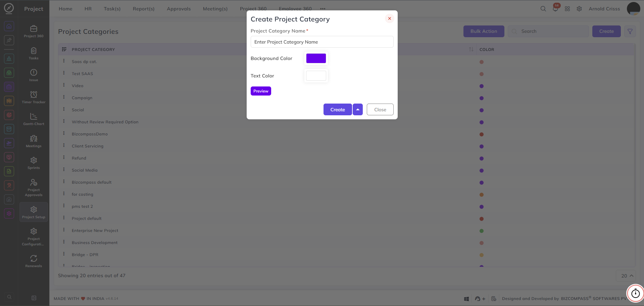This screenshot has height=306, width=644.
Task: Open the Tasks sidebar icon
Action: pos(34,54)
